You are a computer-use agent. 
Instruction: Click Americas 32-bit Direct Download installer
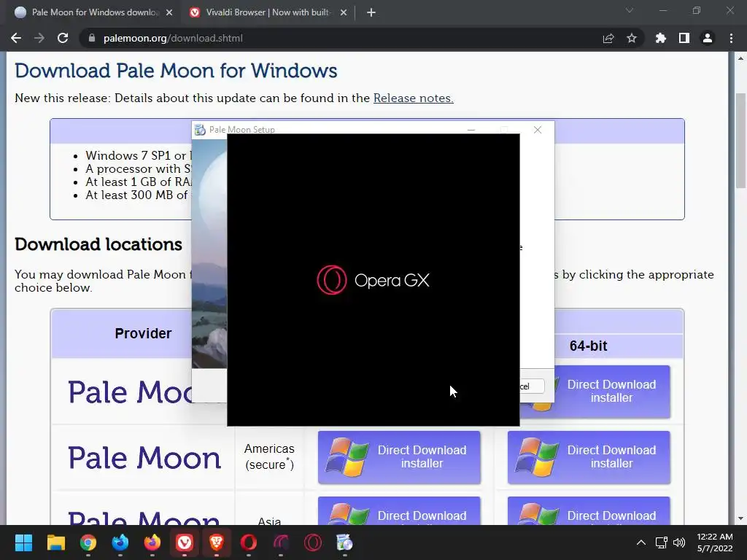399,457
